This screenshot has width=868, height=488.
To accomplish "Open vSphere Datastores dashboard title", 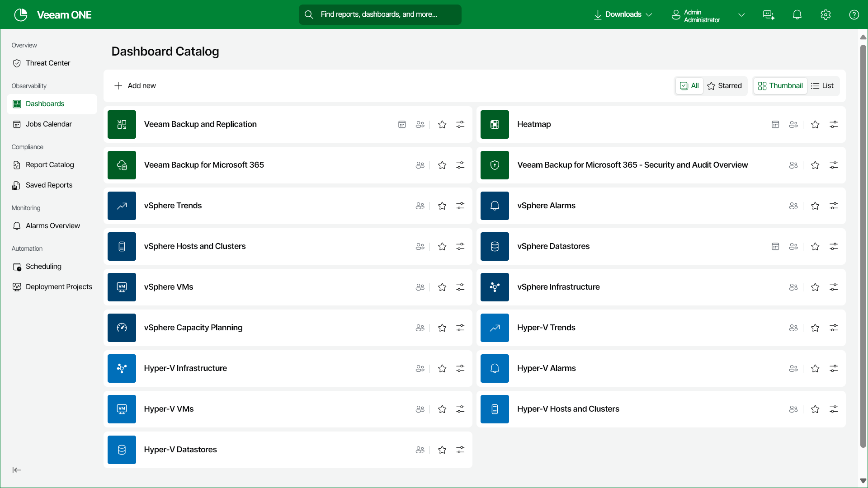I will pos(553,246).
